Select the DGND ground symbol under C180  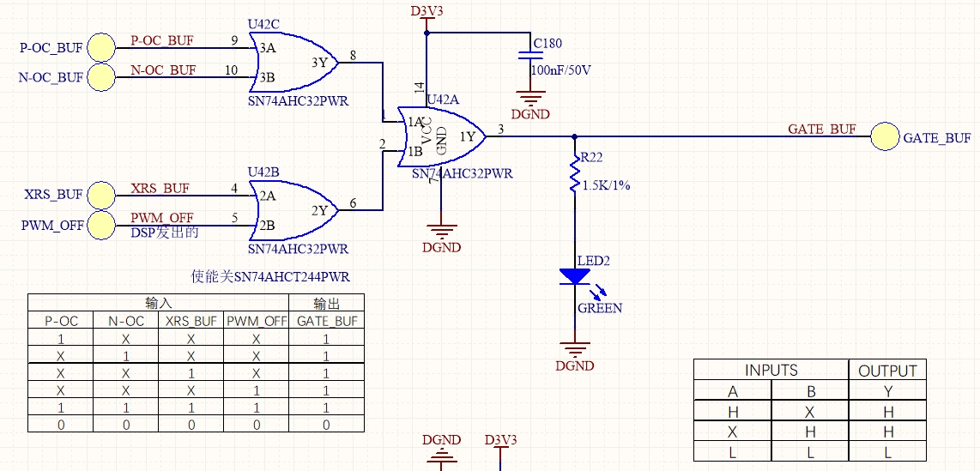point(530,99)
